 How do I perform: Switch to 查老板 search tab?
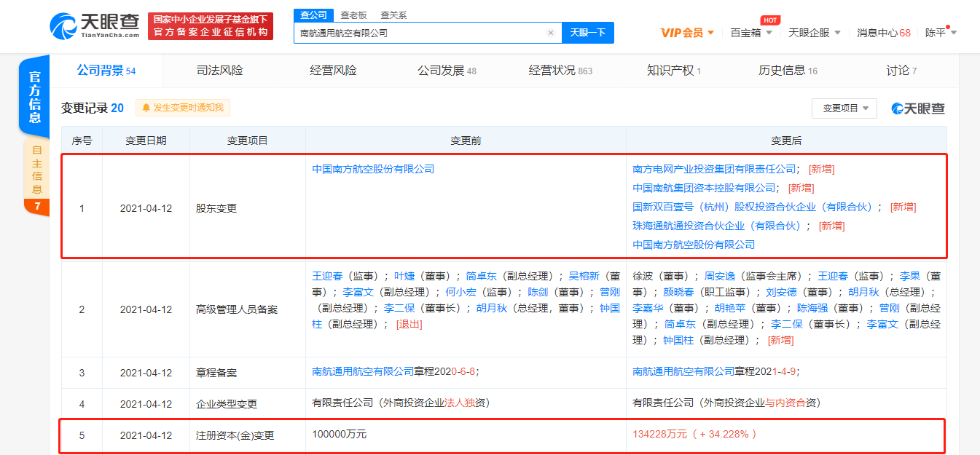coord(353,15)
